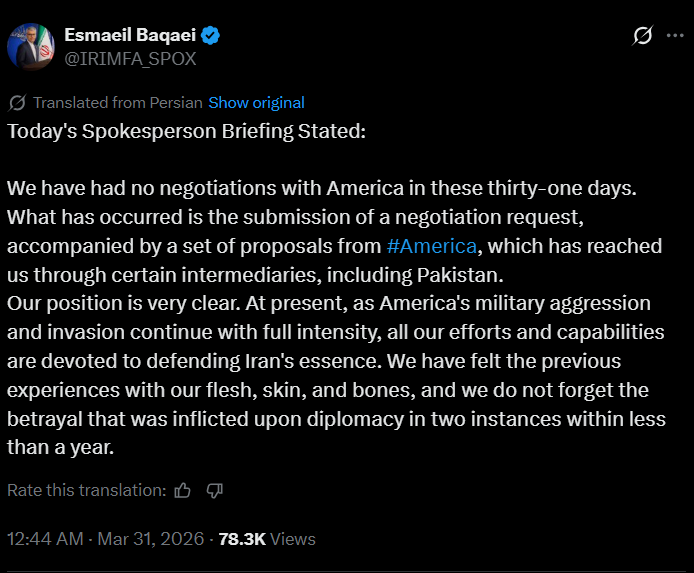Click the blue verified checkmark badge

pyautogui.click(x=210, y=36)
